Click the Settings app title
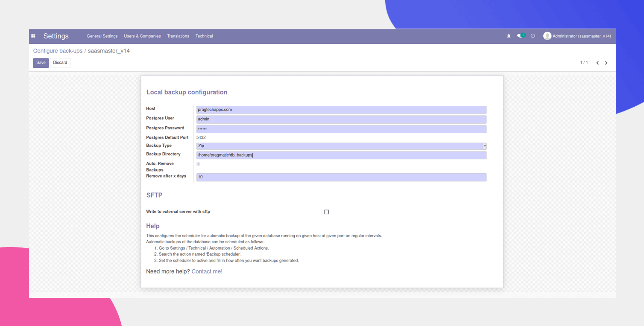 56,36
